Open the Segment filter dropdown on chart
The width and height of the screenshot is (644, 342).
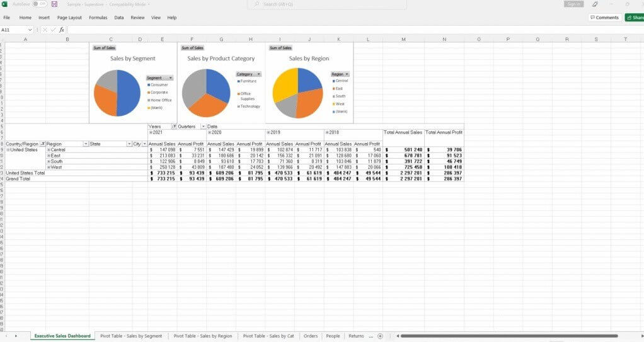171,77
